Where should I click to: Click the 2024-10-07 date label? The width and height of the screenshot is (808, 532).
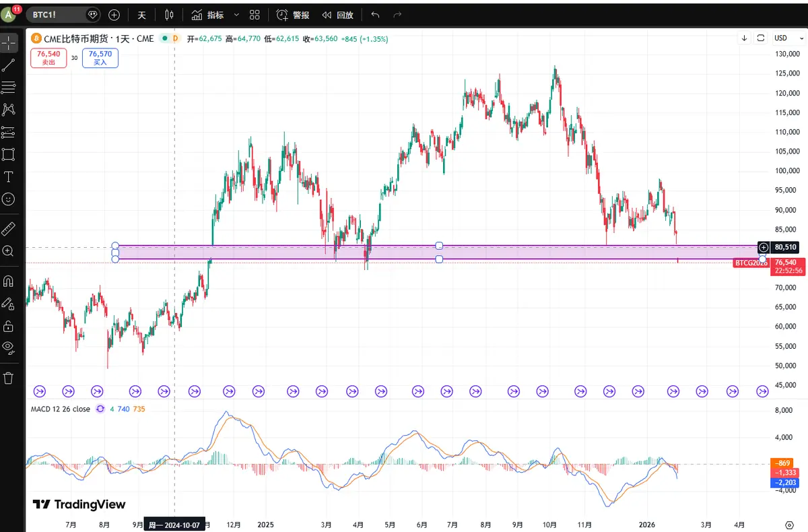(174, 525)
